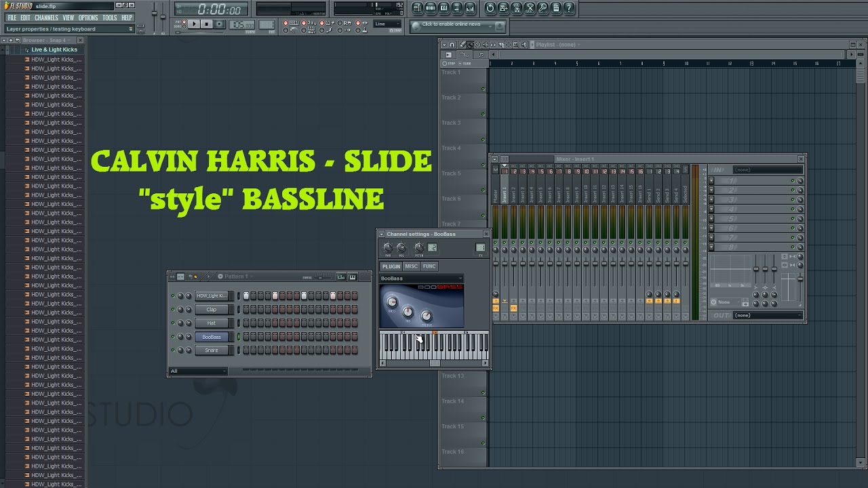Select the pencil draw tool in the Playlist toolbar

(x=462, y=45)
